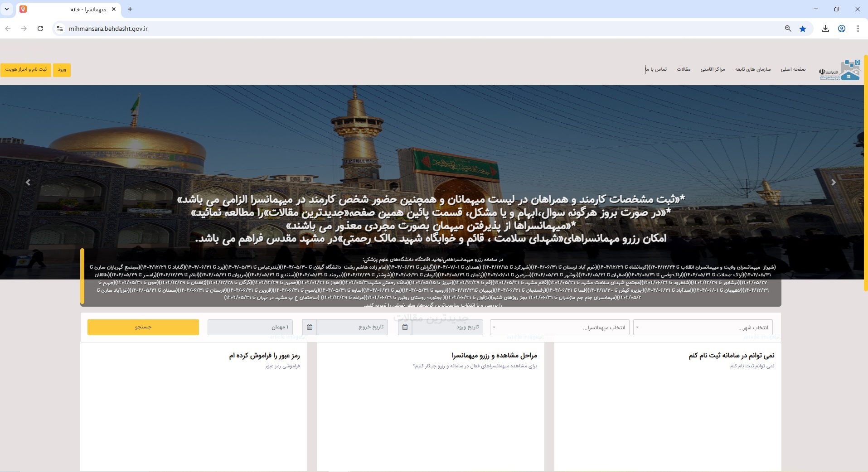Open the تماس با ما page
This screenshot has height=472, width=868.
click(656, 69)
